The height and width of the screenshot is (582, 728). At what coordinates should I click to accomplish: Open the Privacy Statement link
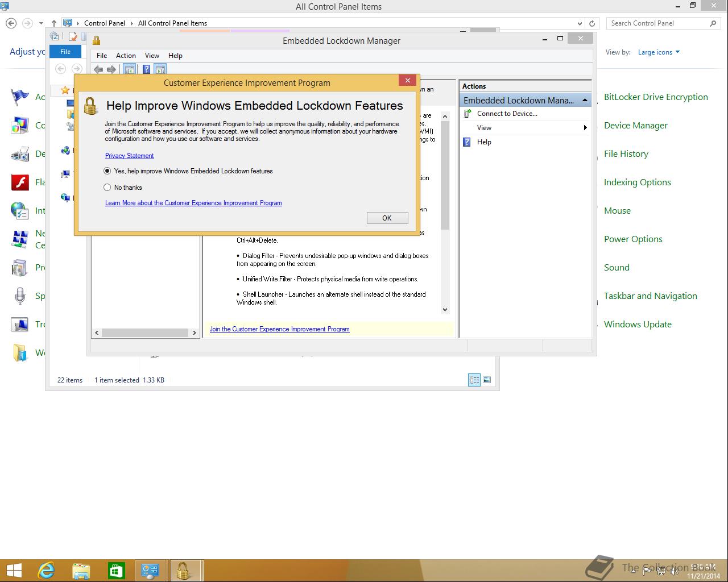pyautogui.click(x=129, y=156)
